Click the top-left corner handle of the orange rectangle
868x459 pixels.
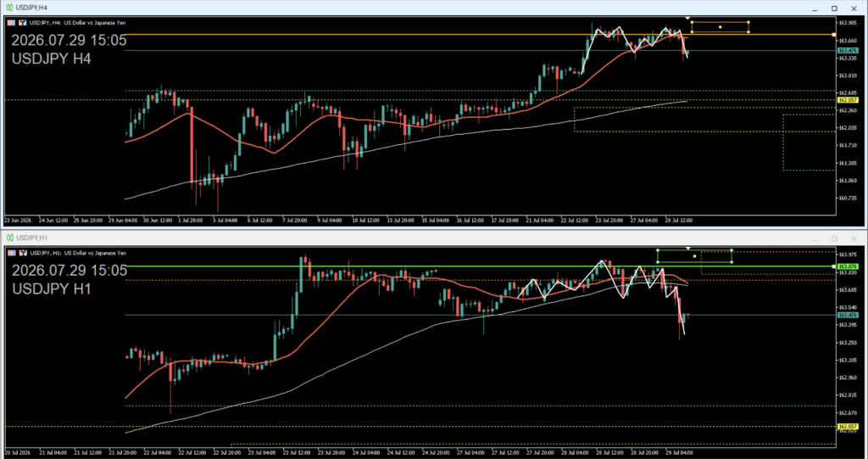pyautogui.click(x=692, y=22)
